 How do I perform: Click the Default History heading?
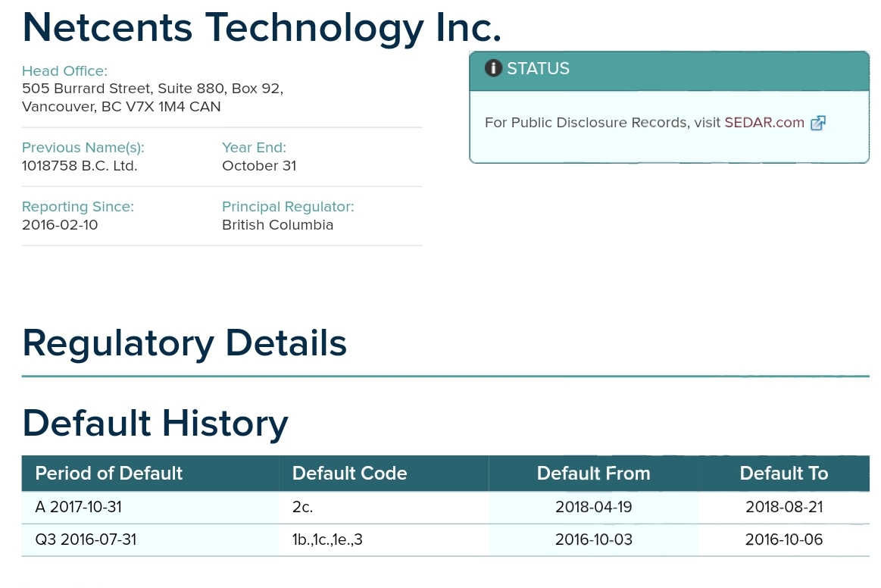tap(155, 423)
